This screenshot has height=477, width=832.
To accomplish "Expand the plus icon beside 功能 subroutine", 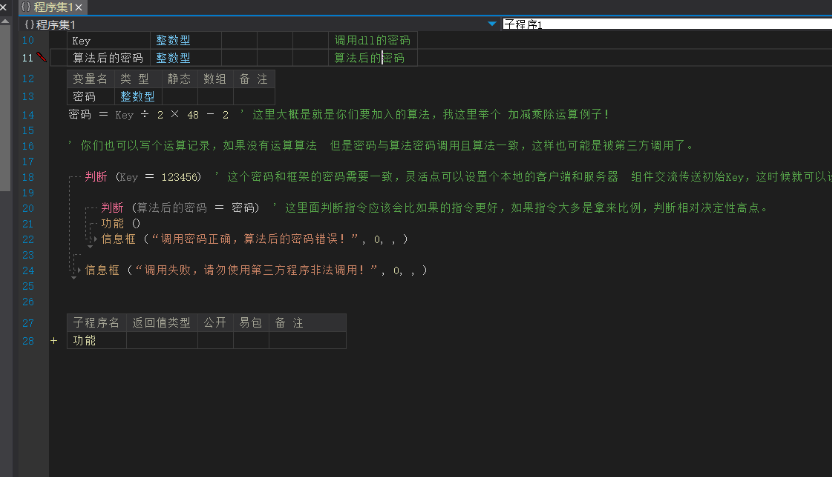I will click(54, 341).
